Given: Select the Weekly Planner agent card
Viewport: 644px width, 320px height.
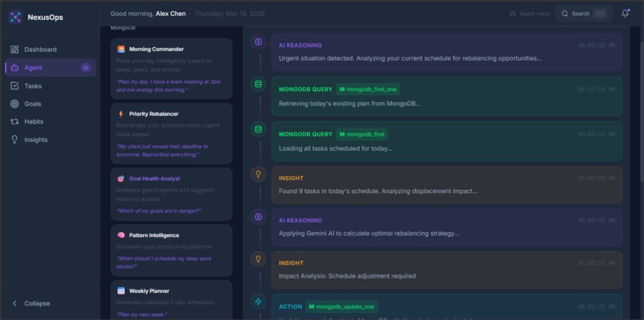Looking at the screenshot, I should coord(171,300).
